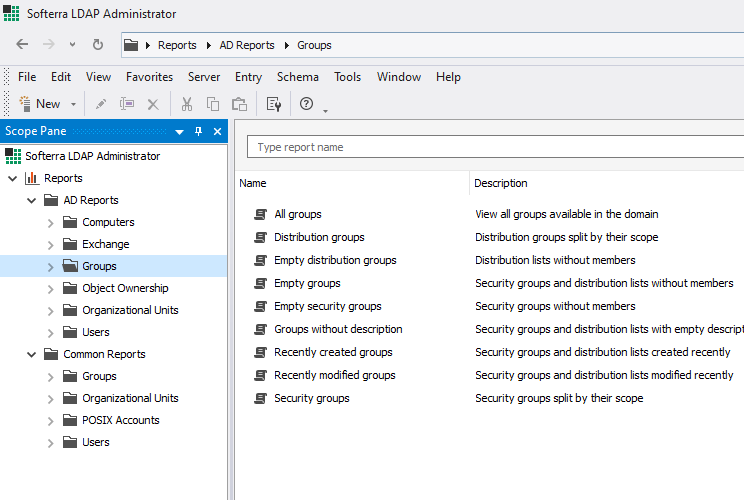This screenshot has height=500, width=744.
Task: Click the Empty distribution groups report icon
Action: [260, 260]
